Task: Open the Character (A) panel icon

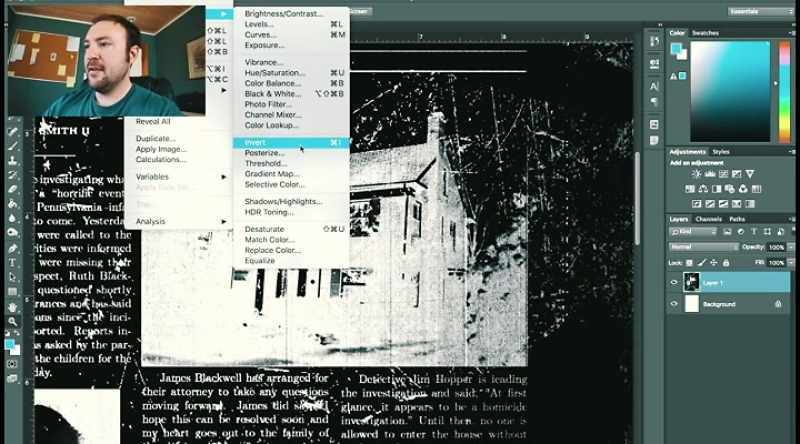Action: 654,86
